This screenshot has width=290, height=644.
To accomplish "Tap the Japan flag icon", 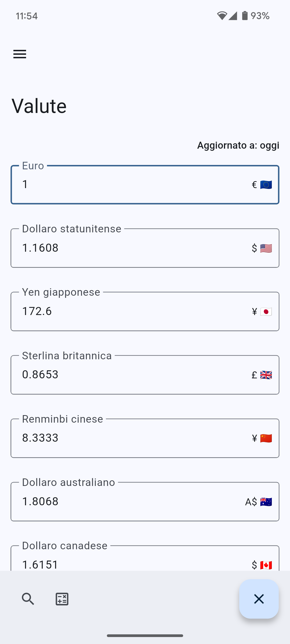I will pyautogui.click(x=266, y=312).
